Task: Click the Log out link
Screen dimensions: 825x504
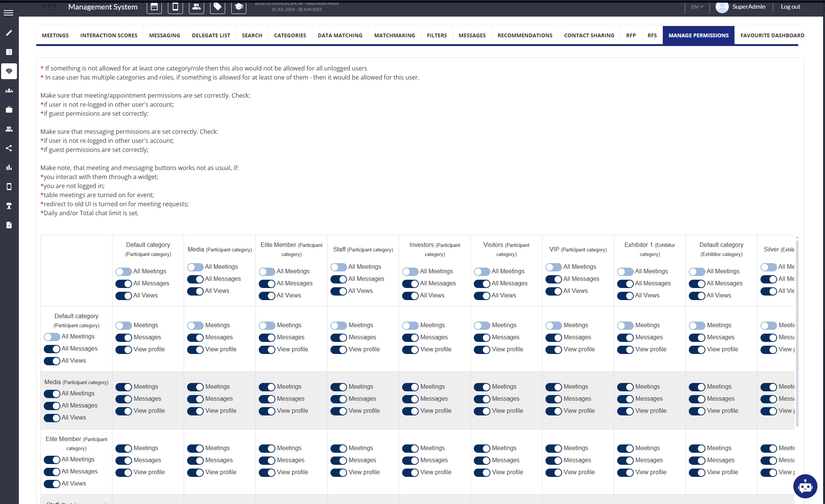Action: (x=790, y=7)
